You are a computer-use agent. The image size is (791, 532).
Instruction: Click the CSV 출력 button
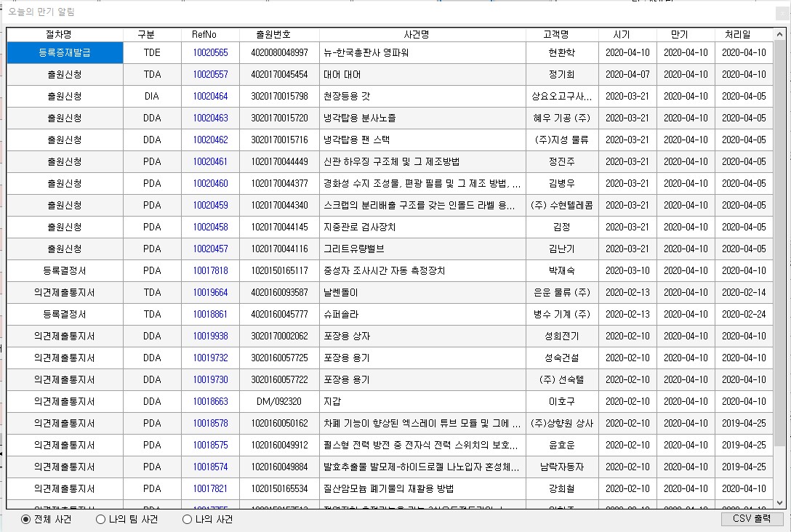pyautogui.click(x=752, y=518)
